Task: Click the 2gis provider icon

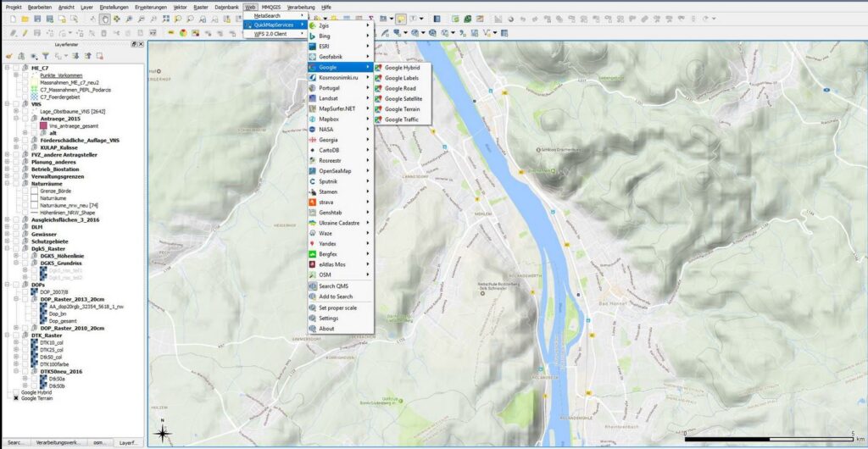Action: tap(314, 26)
